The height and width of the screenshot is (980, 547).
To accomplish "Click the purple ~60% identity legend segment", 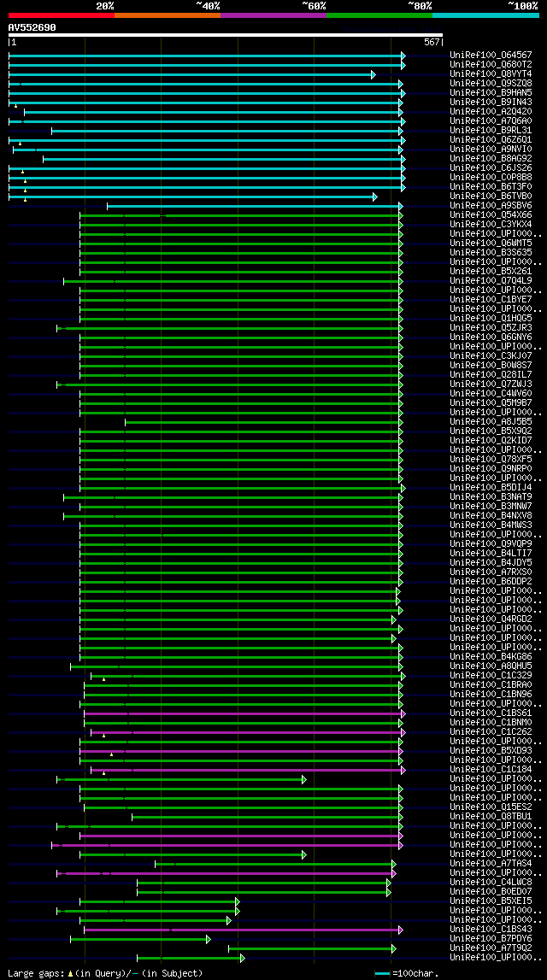I will point(273,15).
